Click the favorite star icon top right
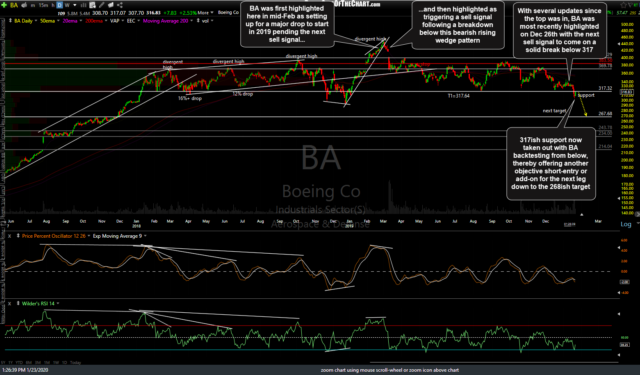 pos(623,5)
